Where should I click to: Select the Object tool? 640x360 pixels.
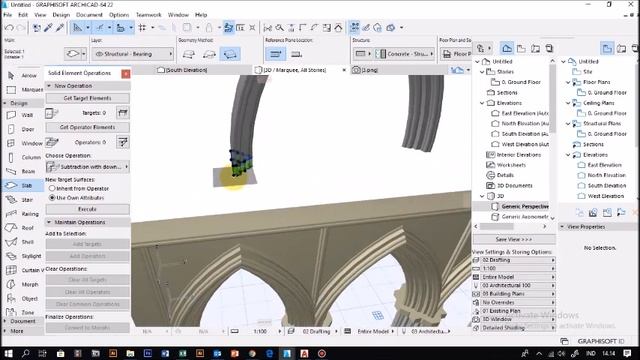[24, 298]
